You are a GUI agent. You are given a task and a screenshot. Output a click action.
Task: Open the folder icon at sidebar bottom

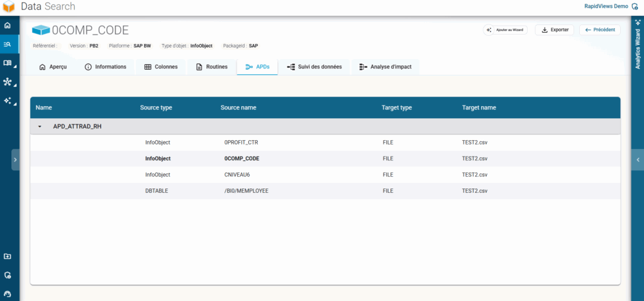(8, 256)
